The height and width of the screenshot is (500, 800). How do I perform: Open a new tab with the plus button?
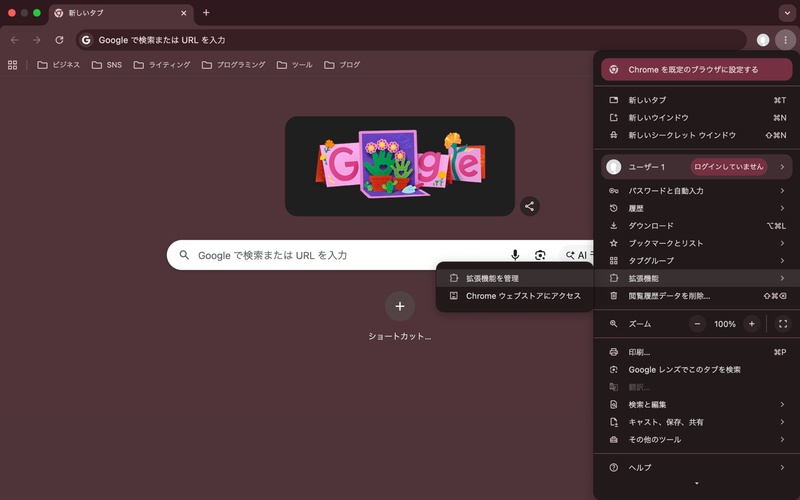[206, 13]
